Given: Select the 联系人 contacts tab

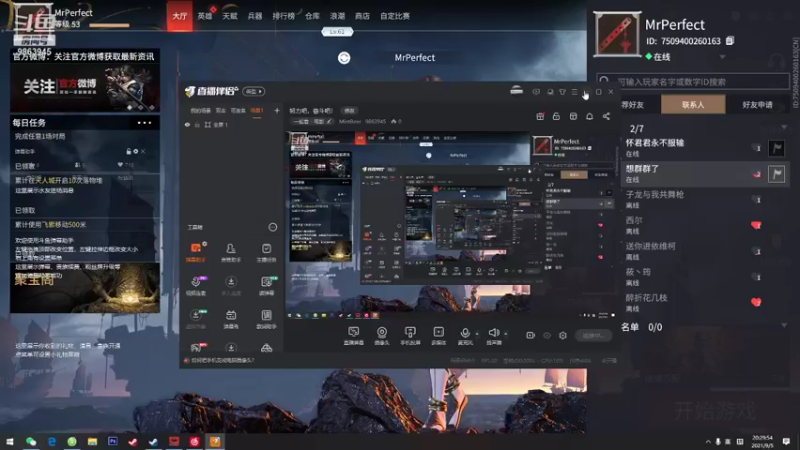Looking at the screenshot, I should point(693,105).
